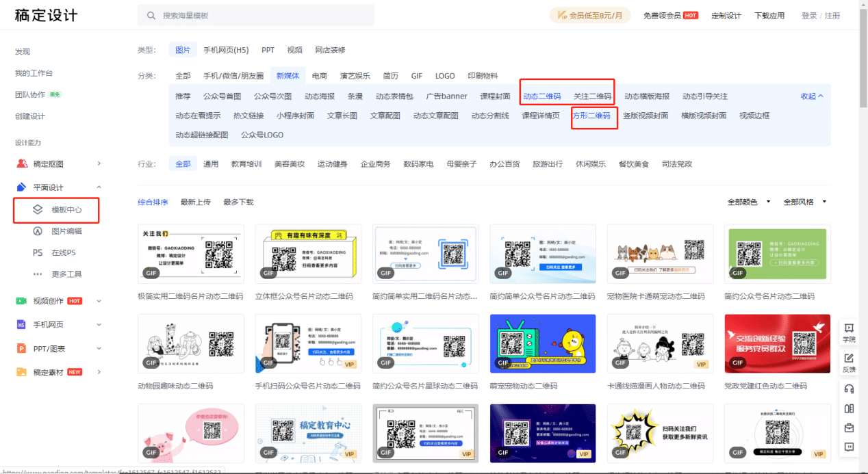Open the 定制设计 header link
868x474 pixels.
point(726,15)
